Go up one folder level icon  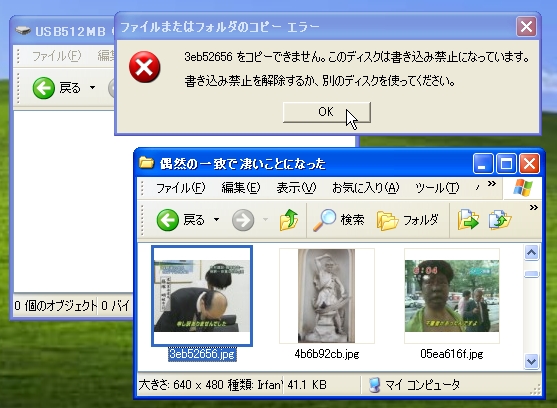pyautogui.click(x=289, y=220)
